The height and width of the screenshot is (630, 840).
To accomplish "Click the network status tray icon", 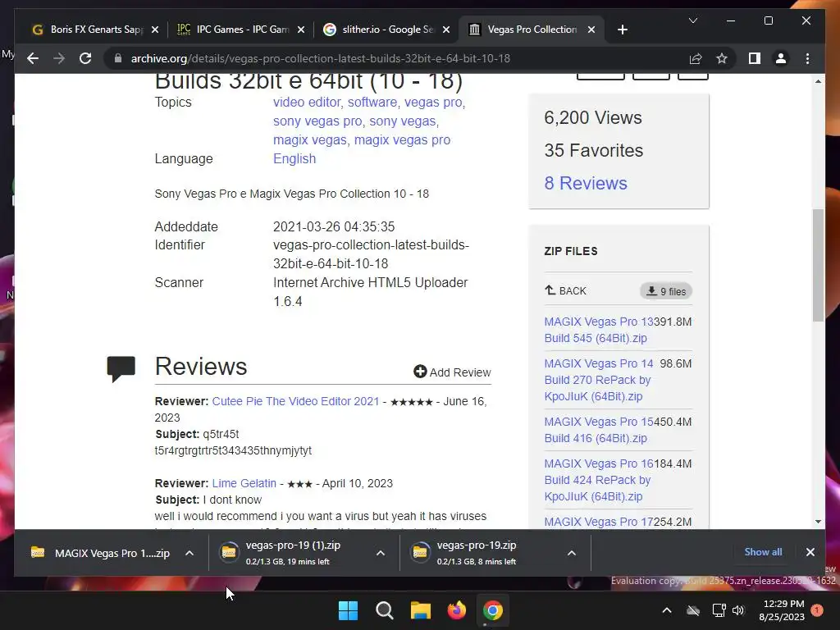I will pyautogui.click(x=719, y=610).
